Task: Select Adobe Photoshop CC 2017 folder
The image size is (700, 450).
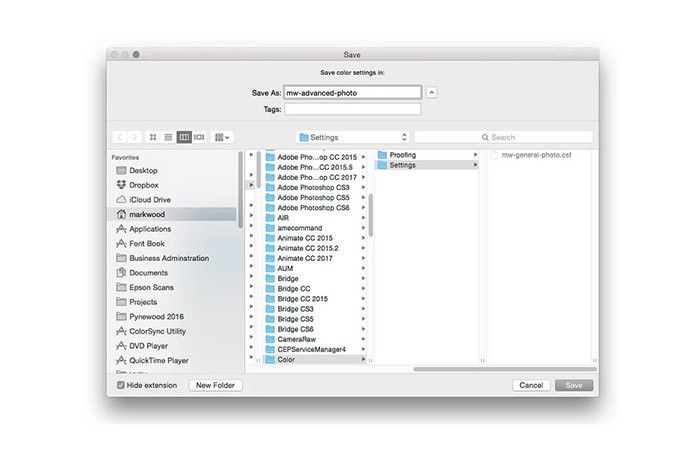Action: [315, 177]
